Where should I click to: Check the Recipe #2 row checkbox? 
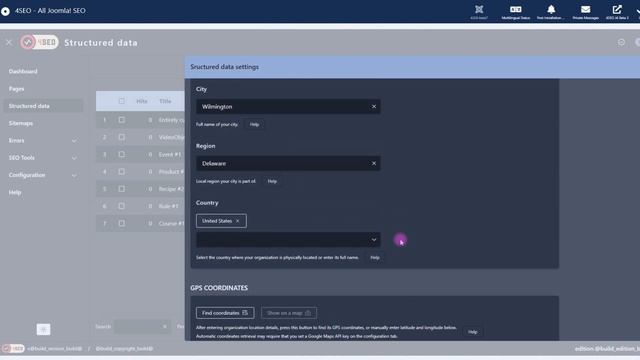coord(122,189)
